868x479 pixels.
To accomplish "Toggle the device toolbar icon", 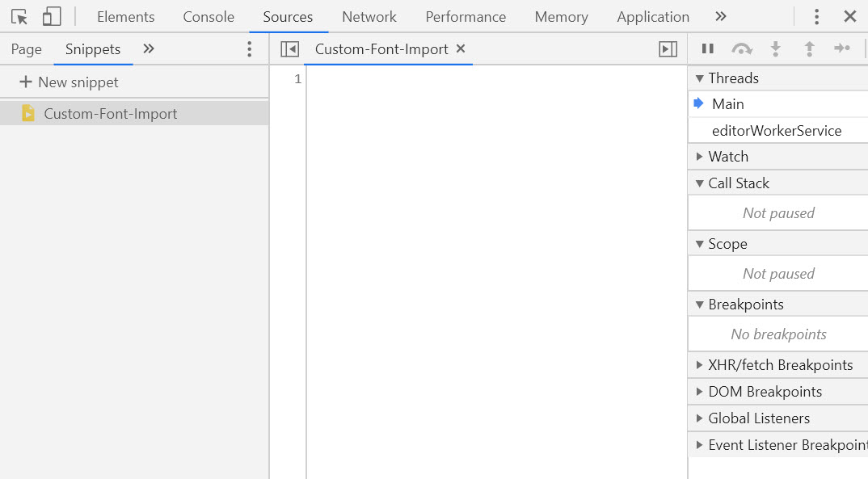I will click(52, 17).
